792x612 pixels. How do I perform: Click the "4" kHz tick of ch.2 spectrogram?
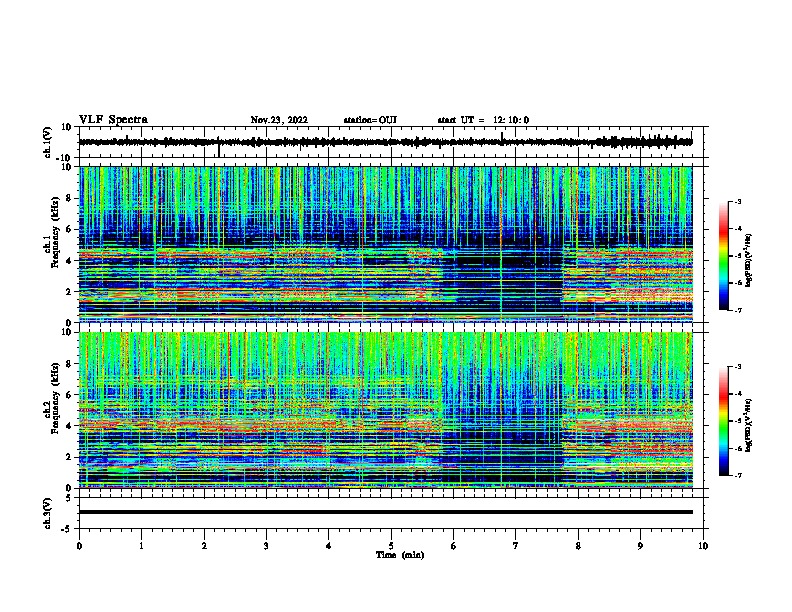pos(69,426)
